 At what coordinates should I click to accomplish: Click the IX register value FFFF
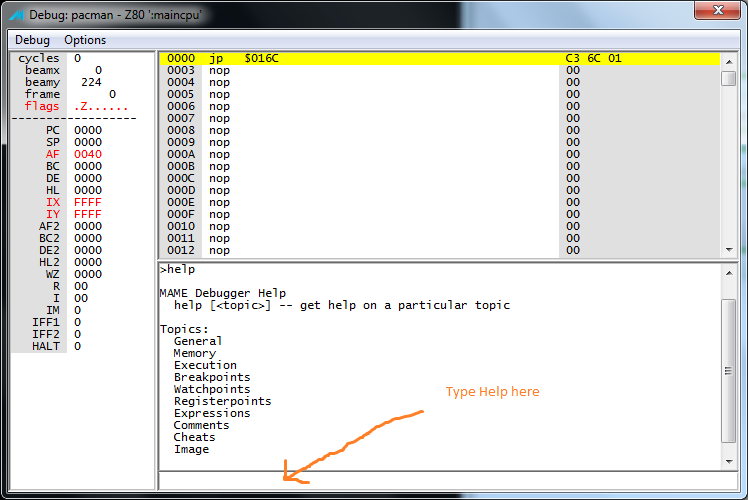pyautogui.click(x=88, y=202)
